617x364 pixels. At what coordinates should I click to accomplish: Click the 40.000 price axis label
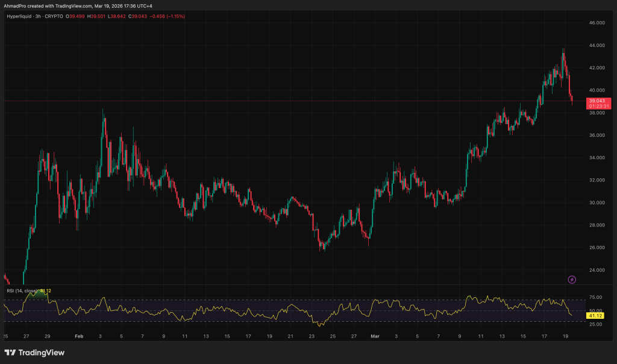tap(597, 90)
